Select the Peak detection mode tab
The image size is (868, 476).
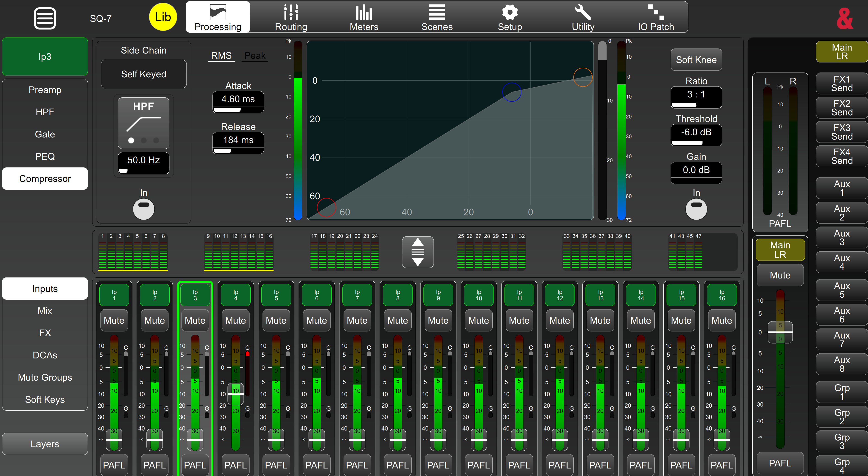(255, 56)
